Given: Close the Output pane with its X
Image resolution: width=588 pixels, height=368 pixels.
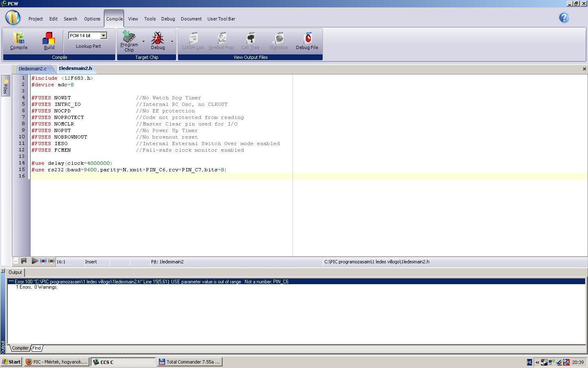Looking at the screenshot, I should (x=3, y=272).
